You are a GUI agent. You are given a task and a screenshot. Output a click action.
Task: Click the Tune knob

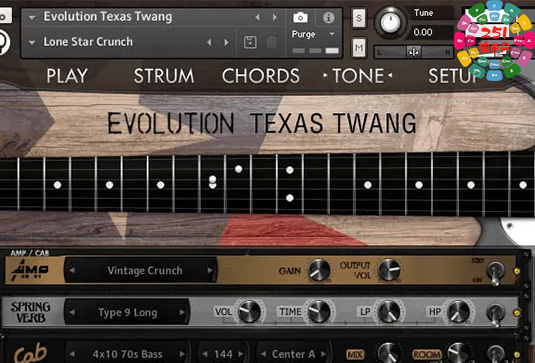tap(390, 22)
